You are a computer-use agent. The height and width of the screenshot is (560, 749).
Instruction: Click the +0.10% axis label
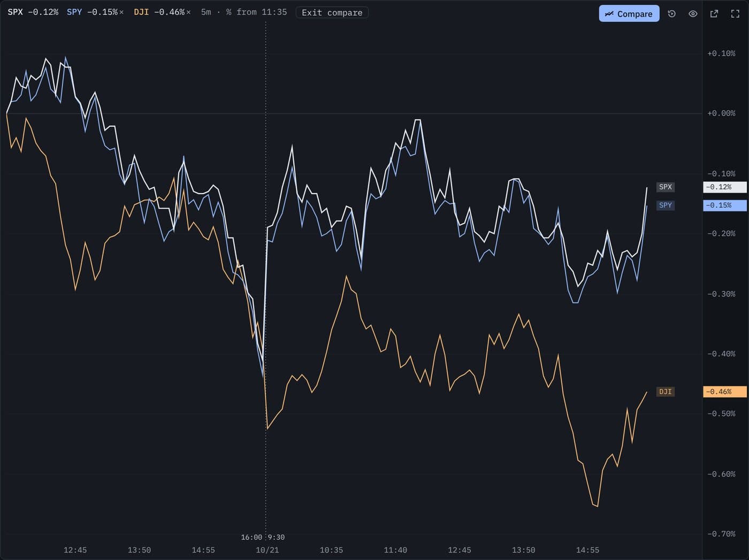coord(721,53)
